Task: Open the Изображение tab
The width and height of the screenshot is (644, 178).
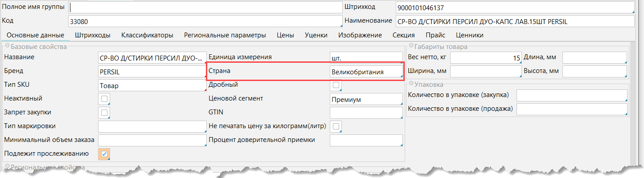Action: (360, 35)
